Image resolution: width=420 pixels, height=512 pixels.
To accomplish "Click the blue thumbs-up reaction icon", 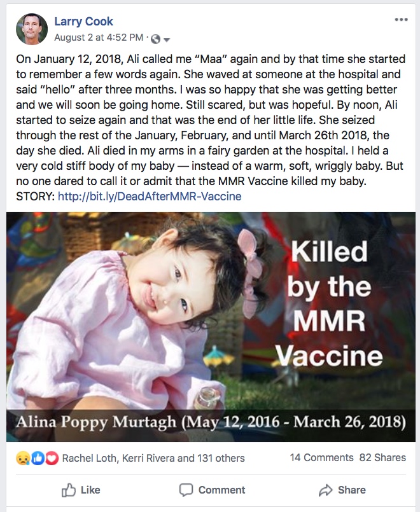I will [37, 458].
